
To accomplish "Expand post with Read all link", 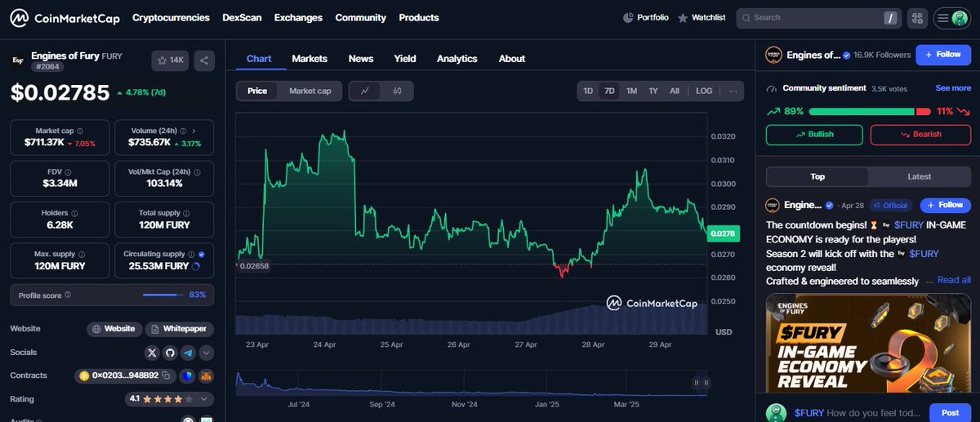I will coord(954,280).
